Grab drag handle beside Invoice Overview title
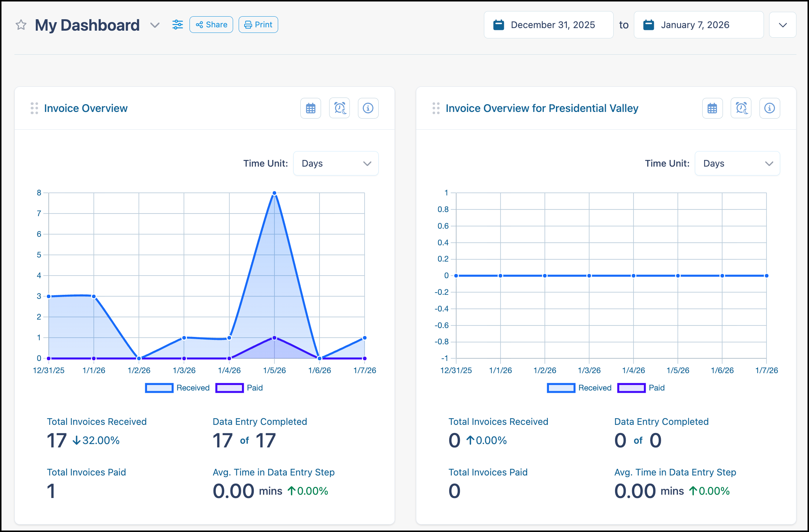The image size is (809, 532). (34, 108)
